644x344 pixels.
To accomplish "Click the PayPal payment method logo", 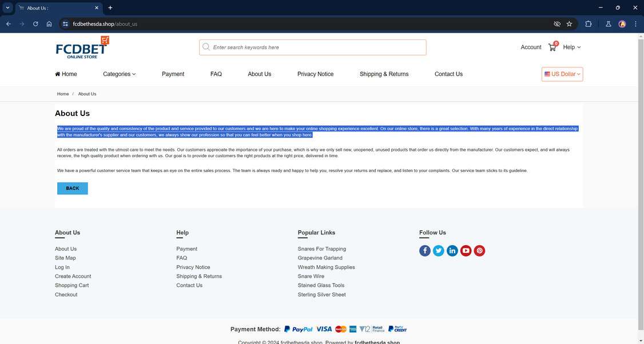I will pyautogui.click(x=299, y=329).
